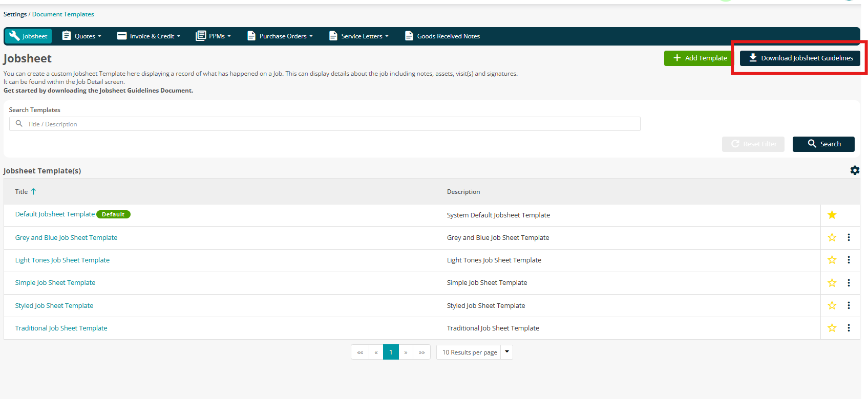Viewport: 868px width, 399px height.
Task: Star the Styled Job Sheet Template
Action: click(x=832, y=305)
